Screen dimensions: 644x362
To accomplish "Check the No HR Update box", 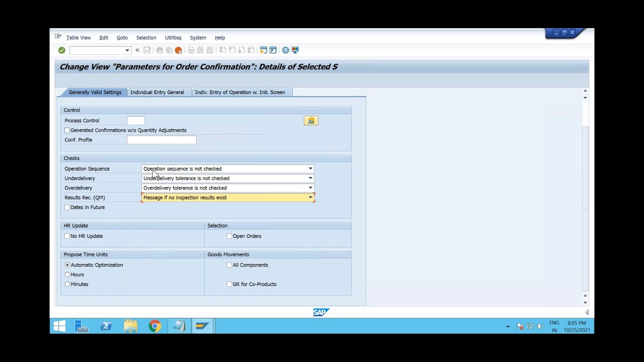I will click(x=67, y=236).
